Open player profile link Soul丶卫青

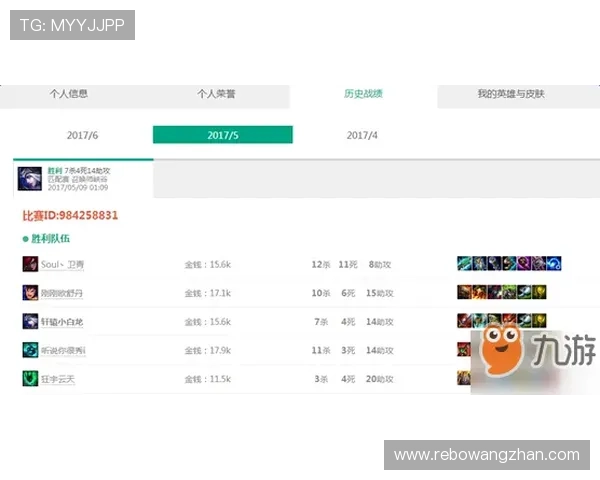tap(63, 264)
